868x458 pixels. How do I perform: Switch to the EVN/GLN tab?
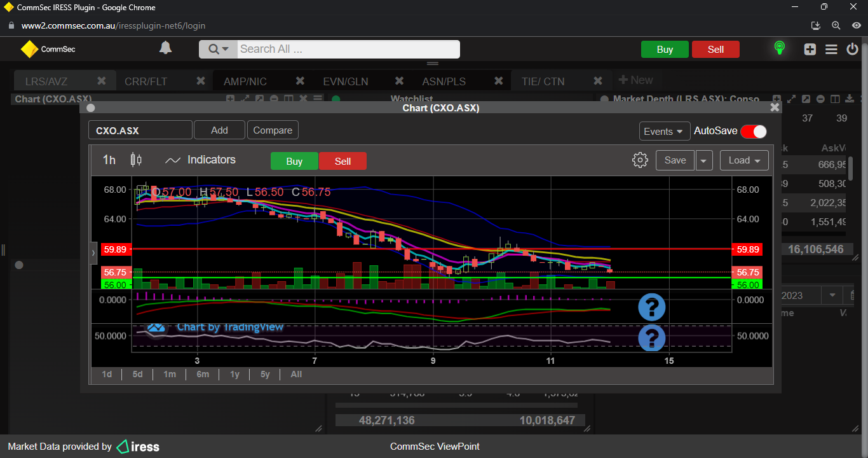(x=345, y=81)
